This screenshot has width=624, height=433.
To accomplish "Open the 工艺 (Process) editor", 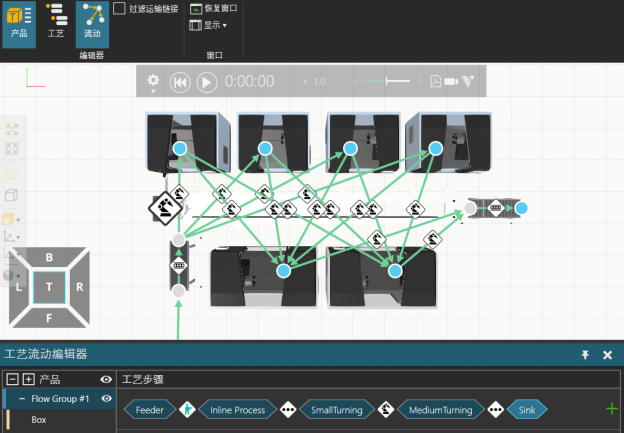I will tap(56, 21).
